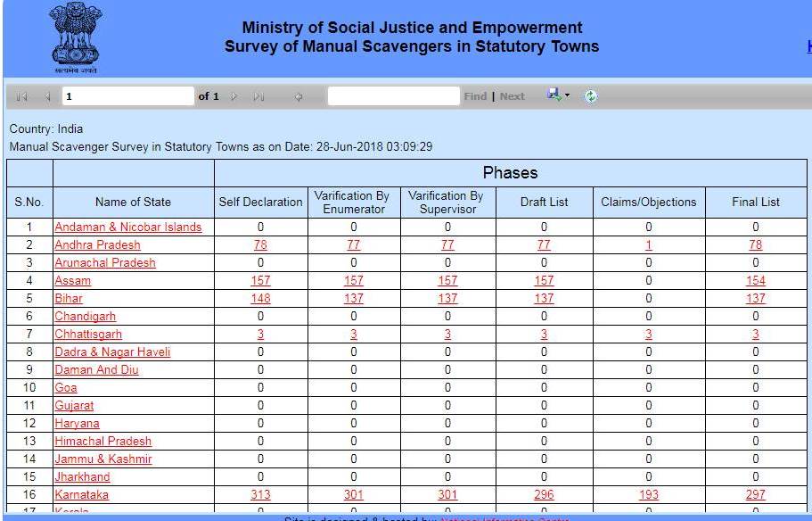Open Andhra Pradesh Final List count 78
The image size is (812, 521).
tap(756, 244)
